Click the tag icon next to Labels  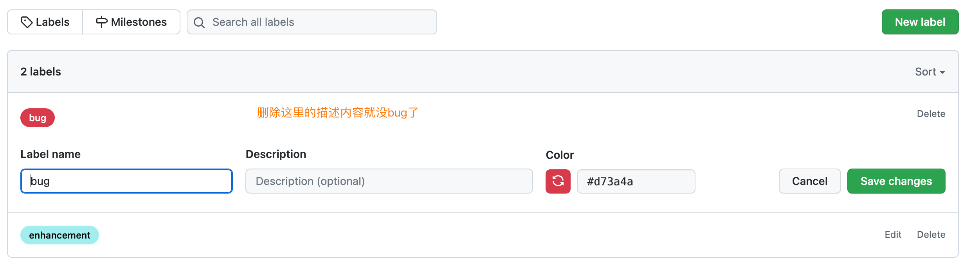tap(26, 22)
